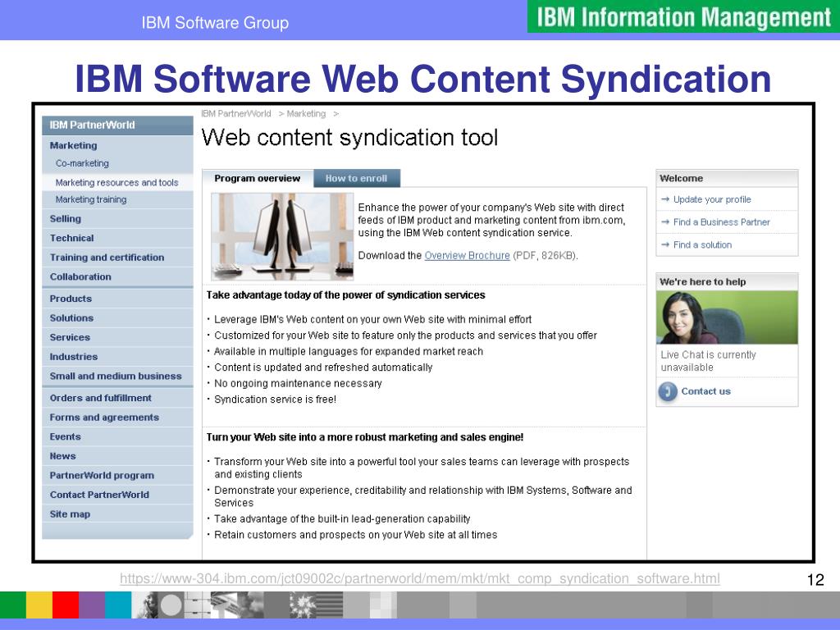Click arrow icon beside Update your profile

click(665, 199)
